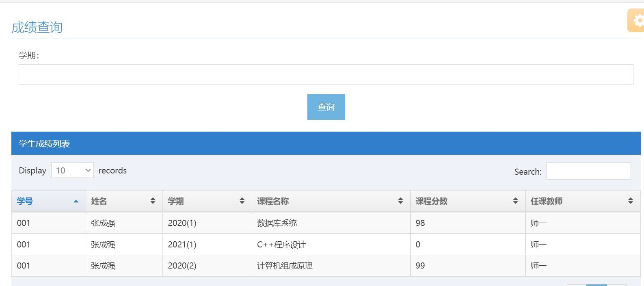The width and height of the screenshot is (644, 286).
Task: Click 001 in the 数据库系统 row
Action: pyautogui.click(x=24, y=223)
